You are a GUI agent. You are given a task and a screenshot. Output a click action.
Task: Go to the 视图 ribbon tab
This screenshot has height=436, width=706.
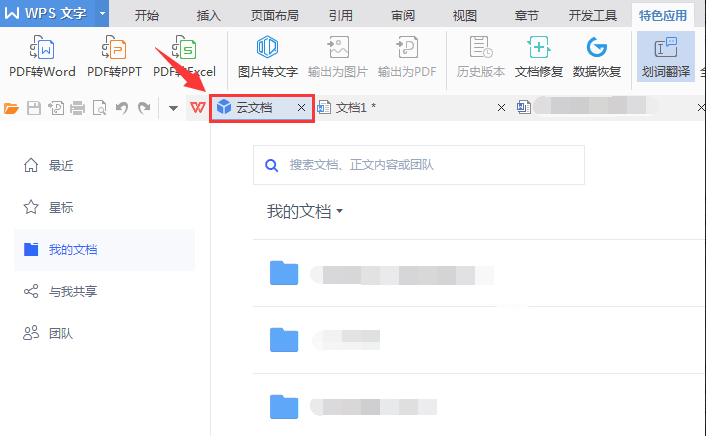click(x=464, y=15)
